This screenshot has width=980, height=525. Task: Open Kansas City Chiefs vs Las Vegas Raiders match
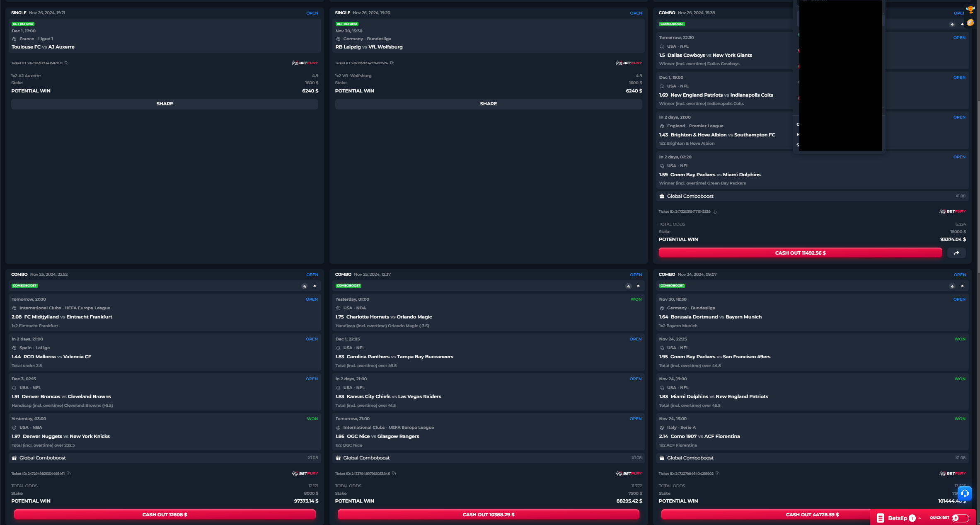point(394,396)
